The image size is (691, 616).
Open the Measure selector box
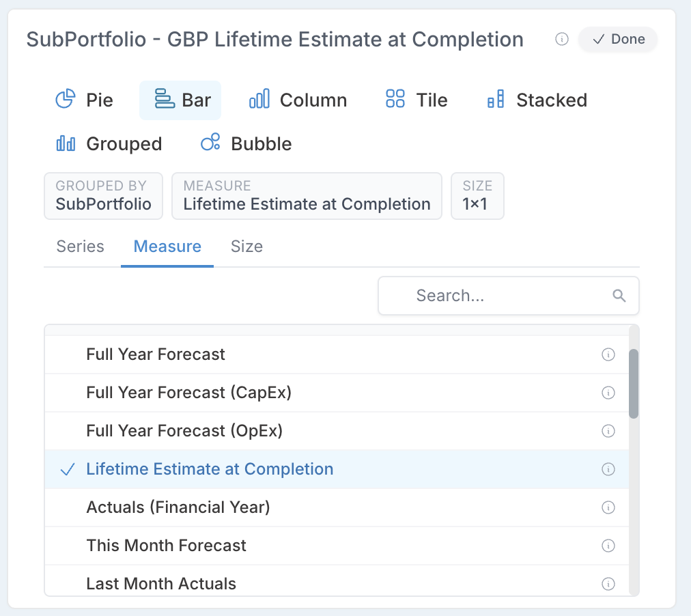click(x=307, y=195)
